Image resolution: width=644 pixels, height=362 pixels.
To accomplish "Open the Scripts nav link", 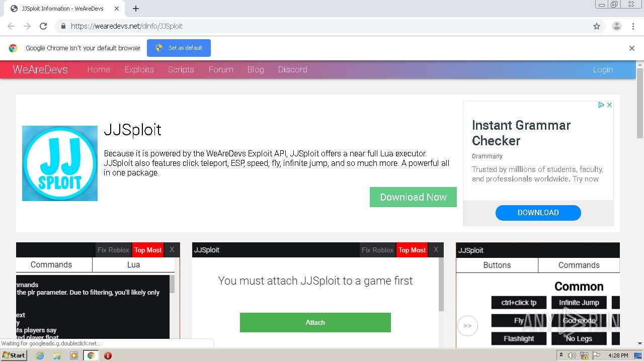I will point(181,69).
